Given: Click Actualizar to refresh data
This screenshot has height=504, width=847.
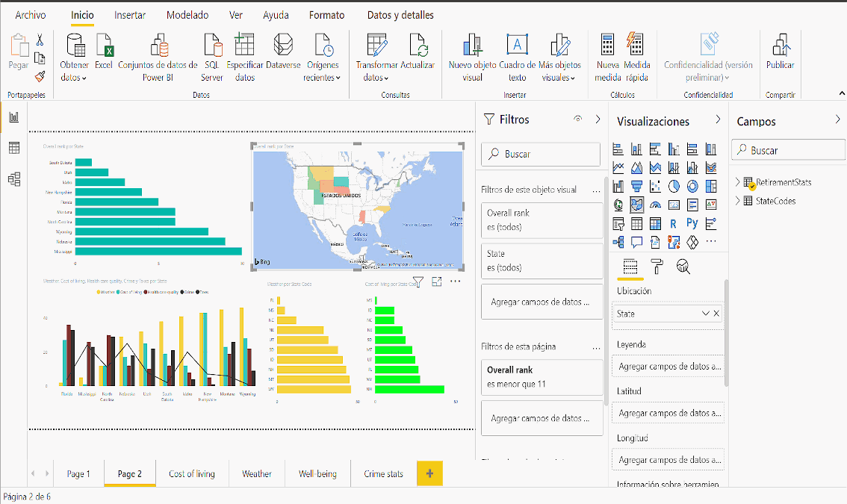Looking at the screenshot, I should [418, 52].
